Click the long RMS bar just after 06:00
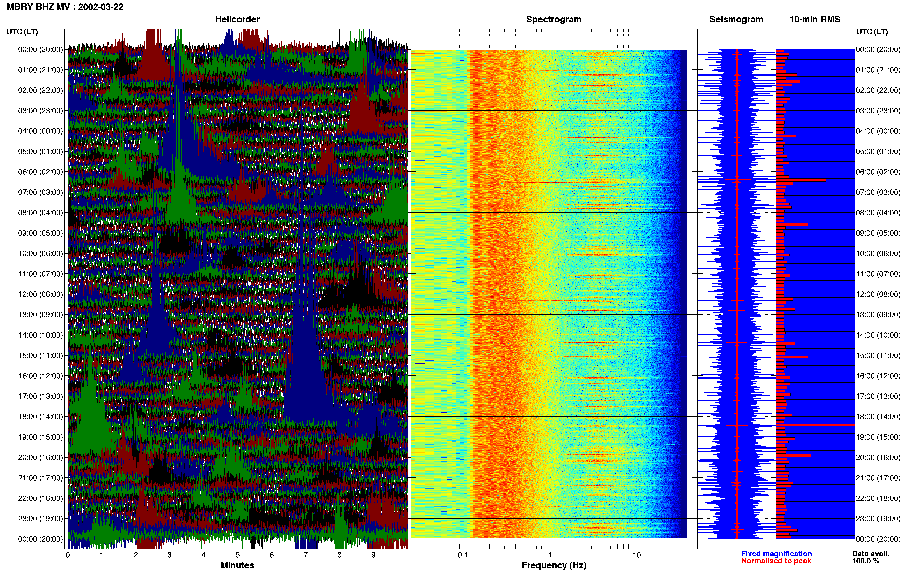The width and height of the screenshot is (924, 578). click(801, 180)
